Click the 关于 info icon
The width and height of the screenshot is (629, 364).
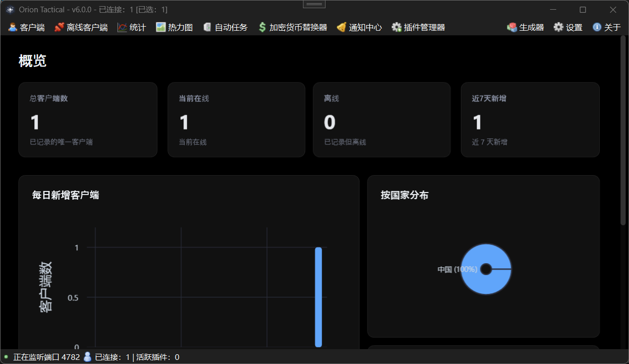point(597,27)
